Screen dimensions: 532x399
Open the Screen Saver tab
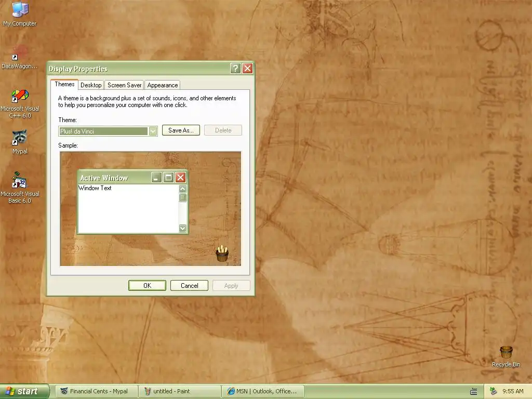[x=124, y=85]
